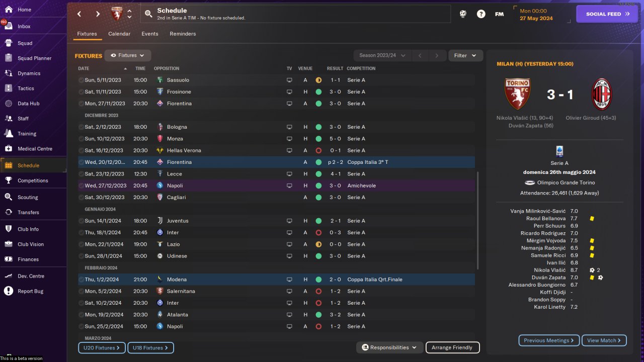Click the club switcher up/down chevrons
The width and height of the screenshot is (644, 362).
129,14
